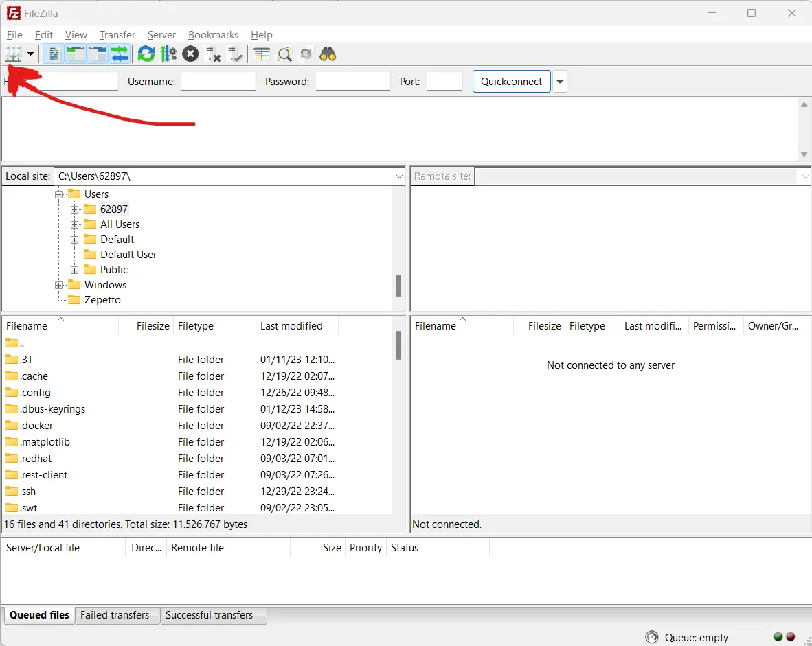Select the .3T folder row

tap(196, 359)
